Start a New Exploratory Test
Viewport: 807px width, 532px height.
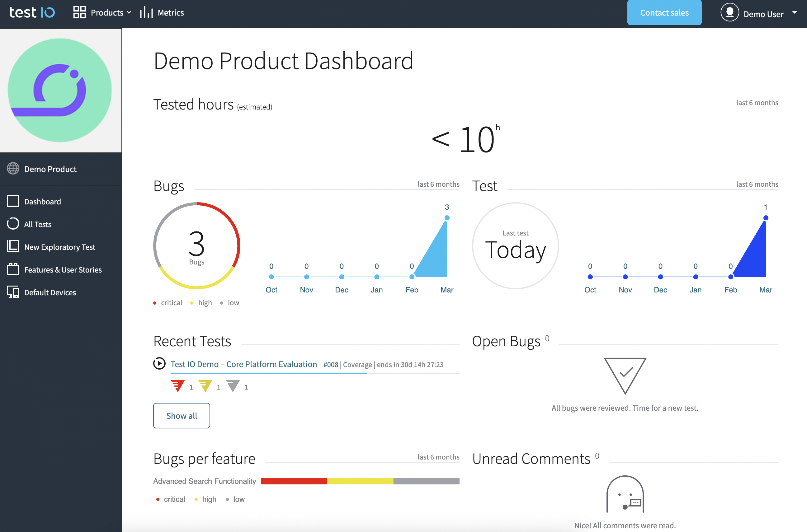tap(59, 247)
